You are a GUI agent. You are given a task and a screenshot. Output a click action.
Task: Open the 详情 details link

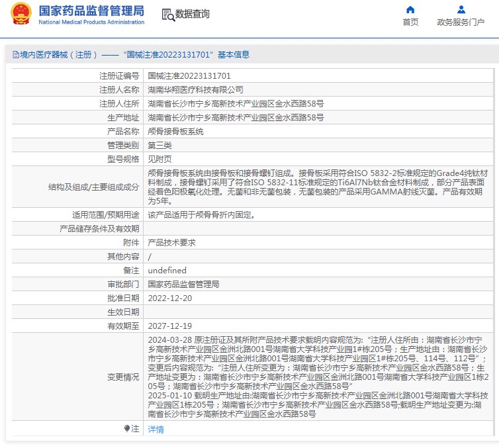pyautogui.click(x=156, y=429)
